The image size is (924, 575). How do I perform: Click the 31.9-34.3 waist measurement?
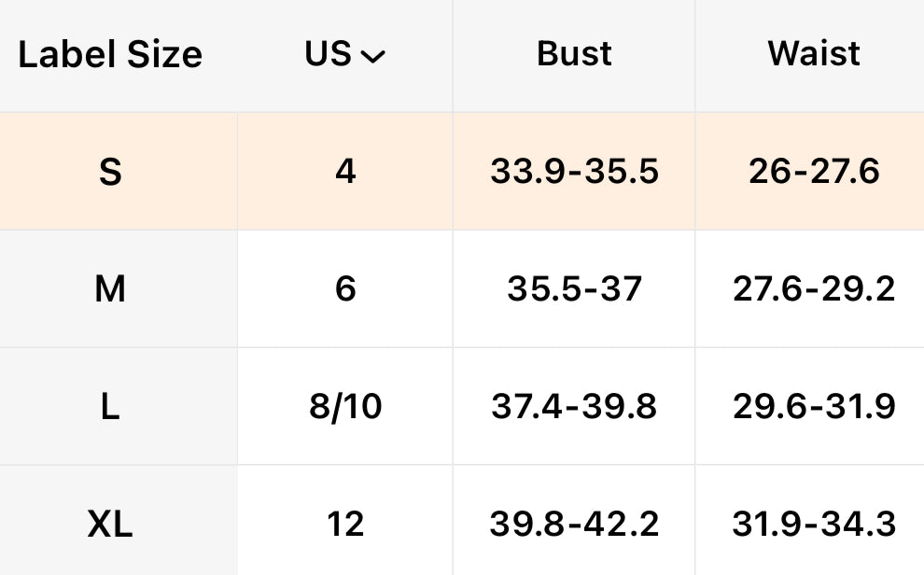pos(814,525)
